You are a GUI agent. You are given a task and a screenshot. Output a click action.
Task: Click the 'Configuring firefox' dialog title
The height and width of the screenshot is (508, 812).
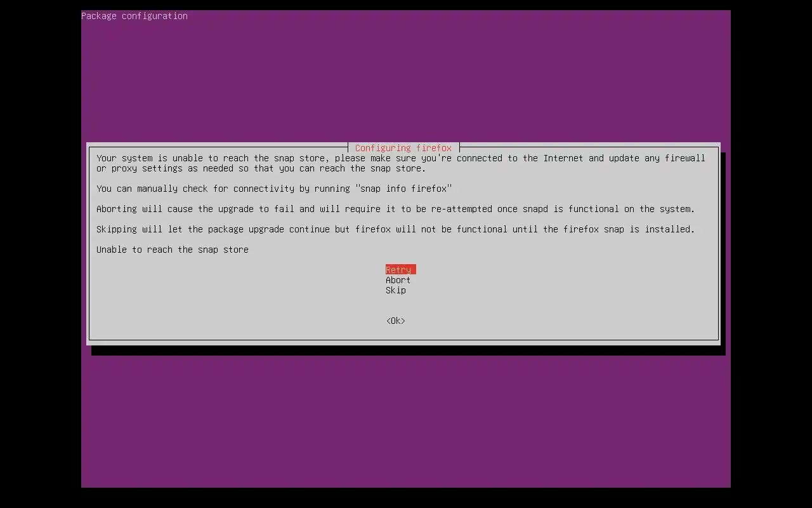pos(403,148)
